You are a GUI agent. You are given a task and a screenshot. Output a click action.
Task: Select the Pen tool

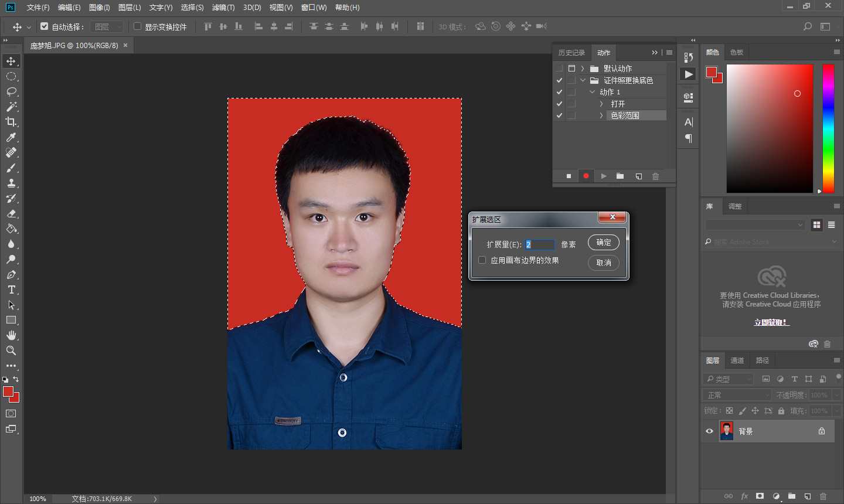pos(11,274)
